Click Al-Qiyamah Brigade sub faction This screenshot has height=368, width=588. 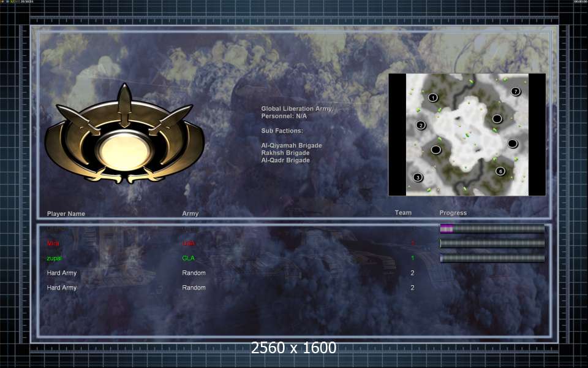point(292,145)
